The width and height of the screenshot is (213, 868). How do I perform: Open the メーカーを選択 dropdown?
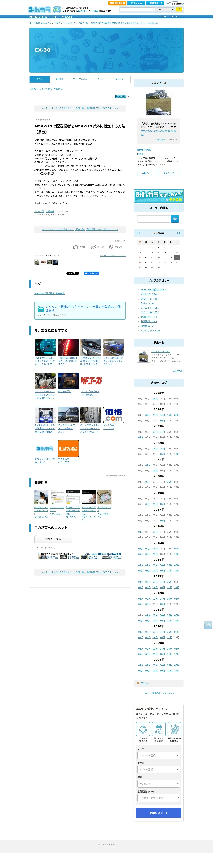tap(158, 756)
